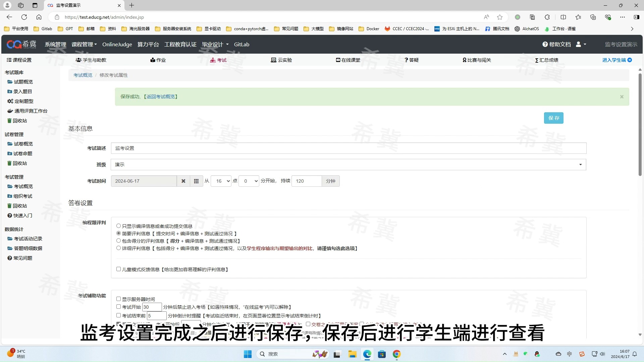The width and height of the screenshot is (644, 362).
Task: Open OnlineJudge in top navigation
Action: (117, 44)
